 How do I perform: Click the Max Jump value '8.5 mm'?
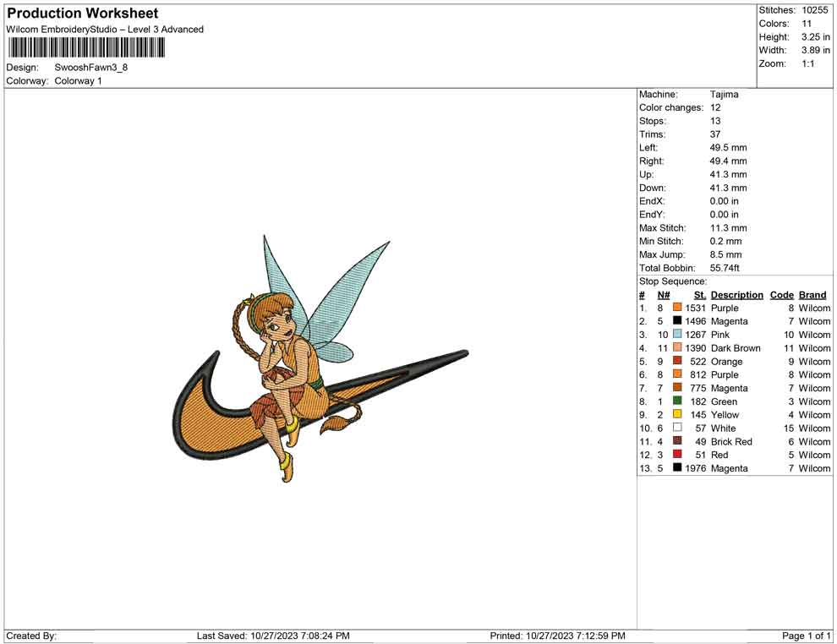coord(726,254)
